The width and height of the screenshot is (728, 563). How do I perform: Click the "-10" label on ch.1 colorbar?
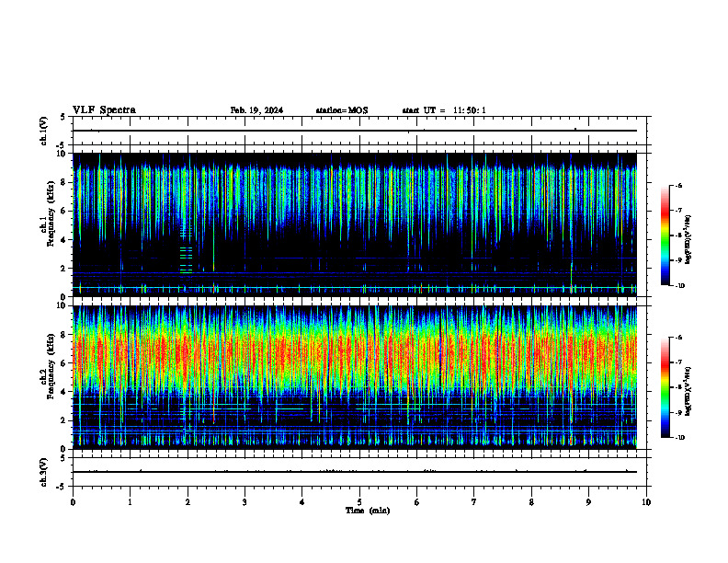[679, 285]
